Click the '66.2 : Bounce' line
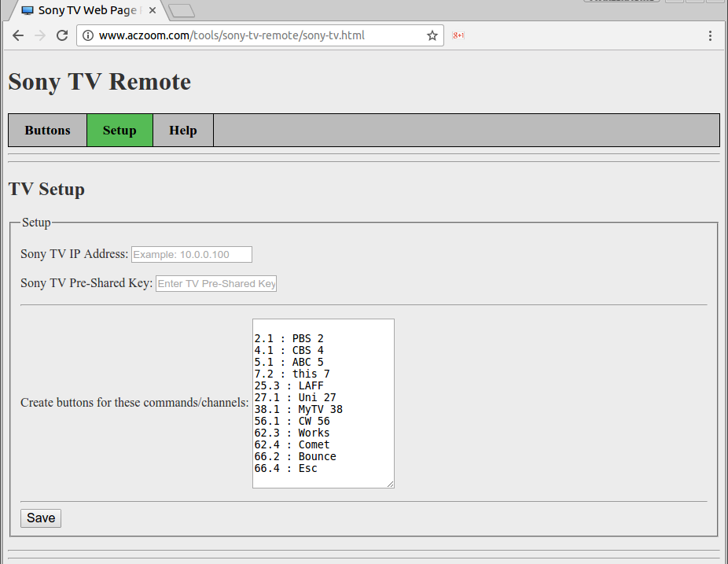The image size is (728, 564). click(x=296, y=457)
